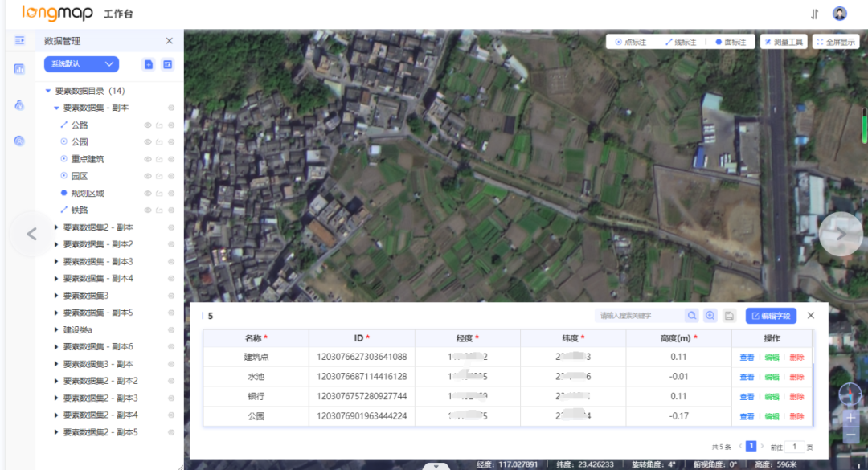This screenshot has width=868, height=470.
Task: Click settings gear for 建设类a
Action: [171, 330]
